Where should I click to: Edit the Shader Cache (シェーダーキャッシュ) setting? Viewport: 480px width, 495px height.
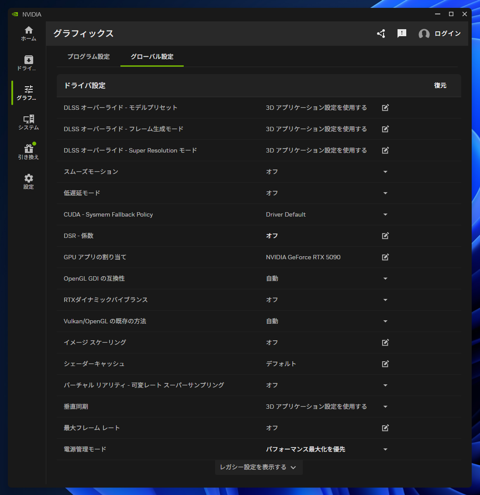point(385,364)
